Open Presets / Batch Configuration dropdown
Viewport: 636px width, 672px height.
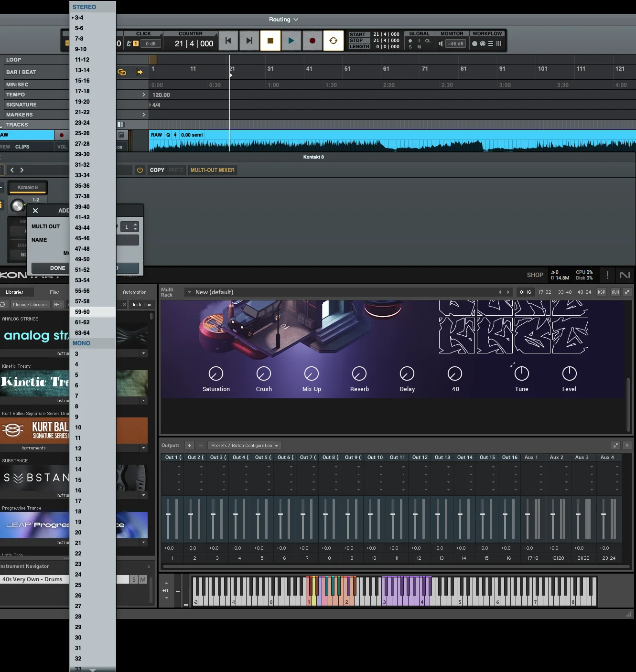(x=245, y=446)
